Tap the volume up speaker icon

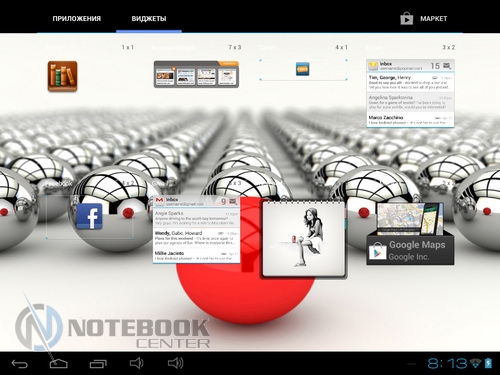(x=176, y=363)
